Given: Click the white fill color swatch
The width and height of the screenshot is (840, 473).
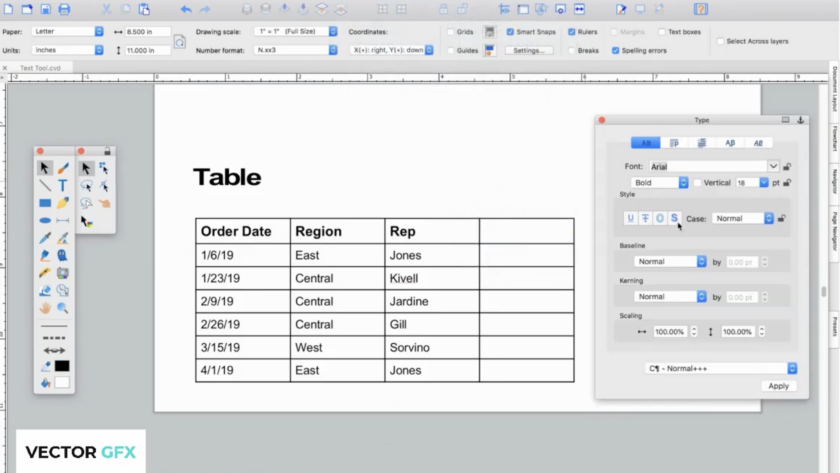Looking at the screenshot, I should tap(62, 382).
